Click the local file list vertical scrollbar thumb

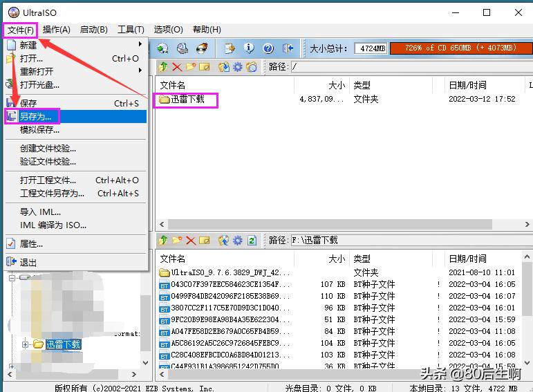(527, 289)
